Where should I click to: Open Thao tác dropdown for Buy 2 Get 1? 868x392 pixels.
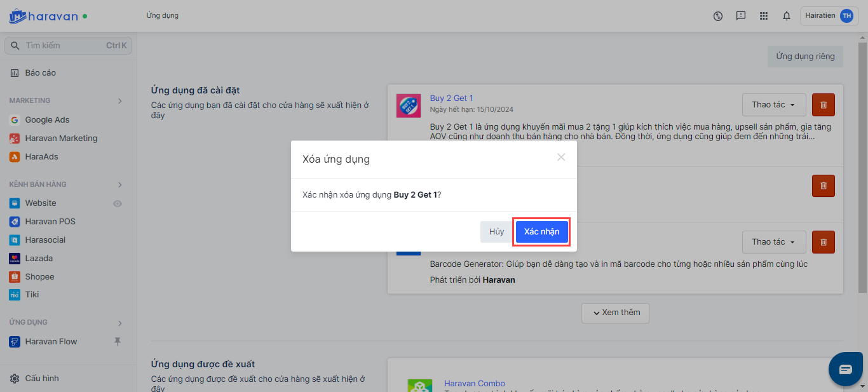coord(774,105)
